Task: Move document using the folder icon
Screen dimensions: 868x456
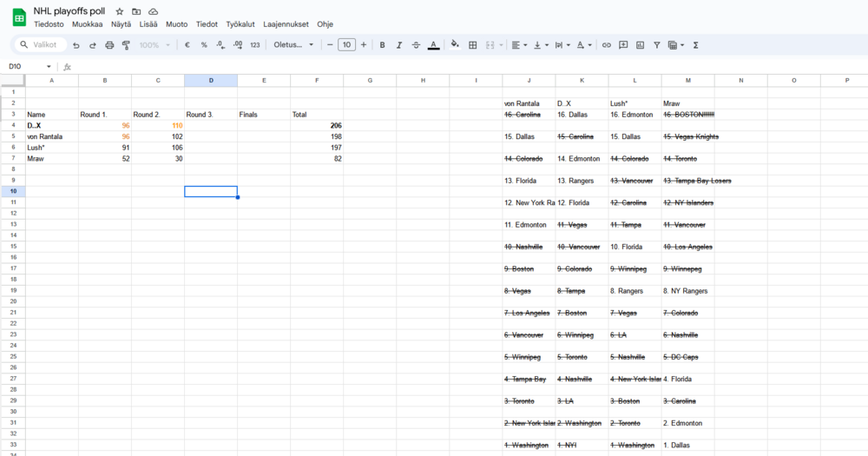Action: pos(136,11)
